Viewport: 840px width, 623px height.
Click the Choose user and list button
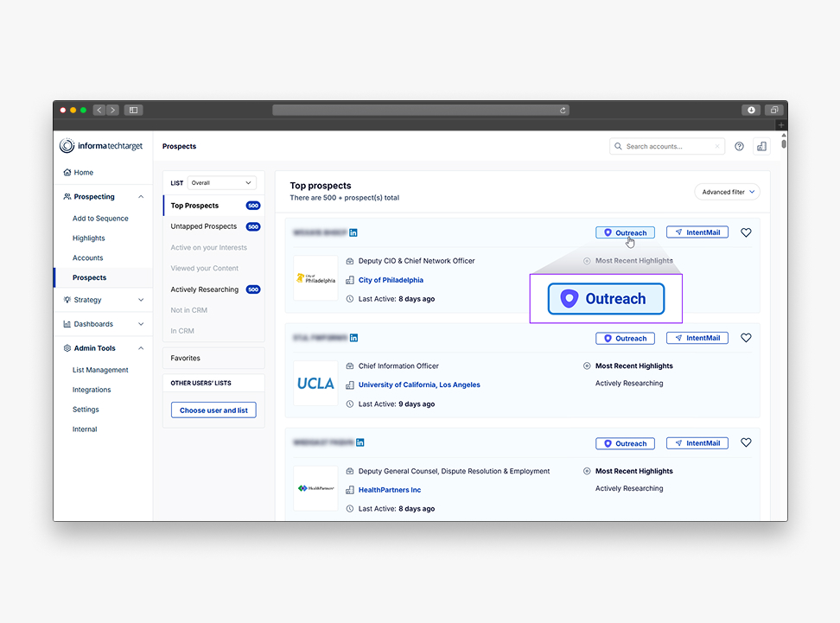213,410
